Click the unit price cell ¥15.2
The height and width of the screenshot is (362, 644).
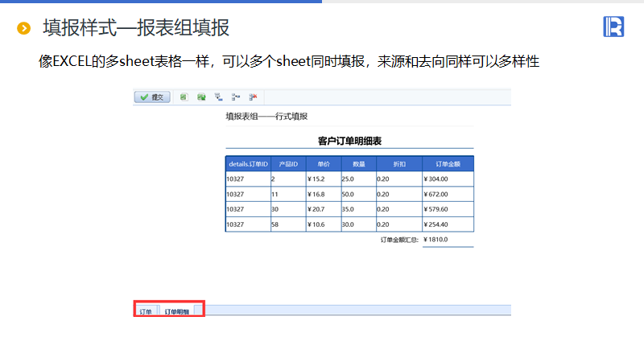324,179
